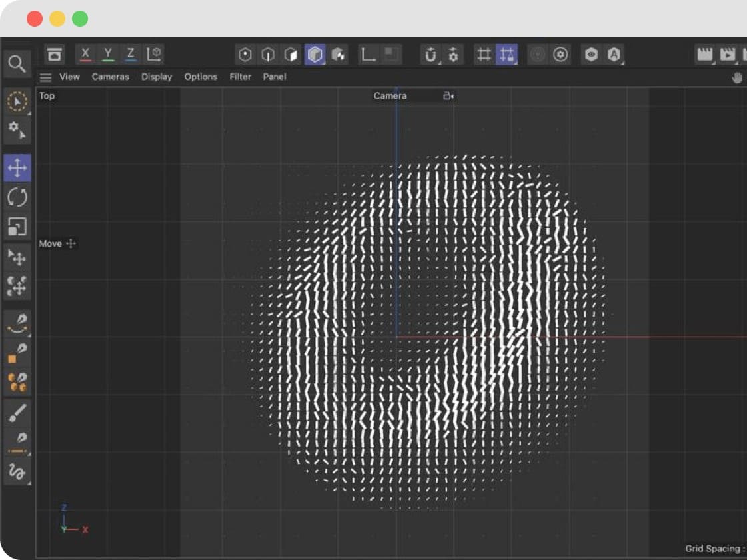Select the Brush tool
The height and width of the screenshot is (560, 747).
[x=17, y=413]
